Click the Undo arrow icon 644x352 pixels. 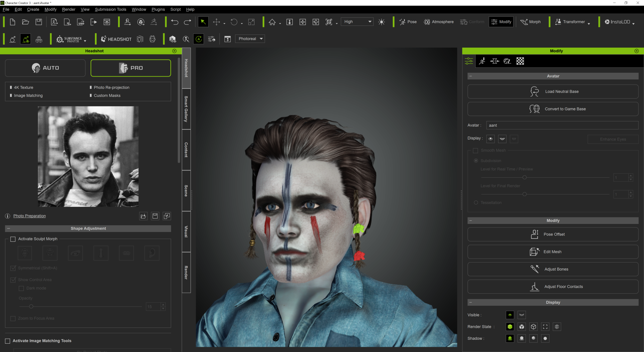pyautogui.click(x=175, y=22)
